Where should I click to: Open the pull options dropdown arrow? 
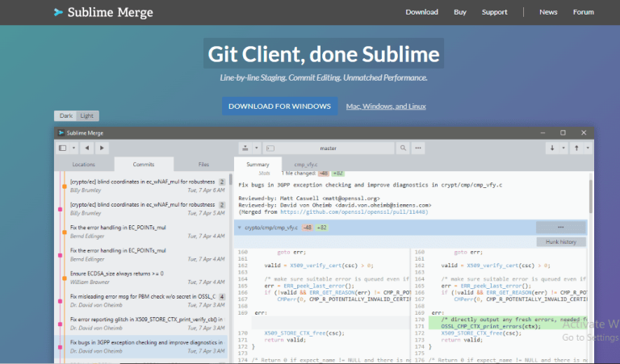point(563,148)
